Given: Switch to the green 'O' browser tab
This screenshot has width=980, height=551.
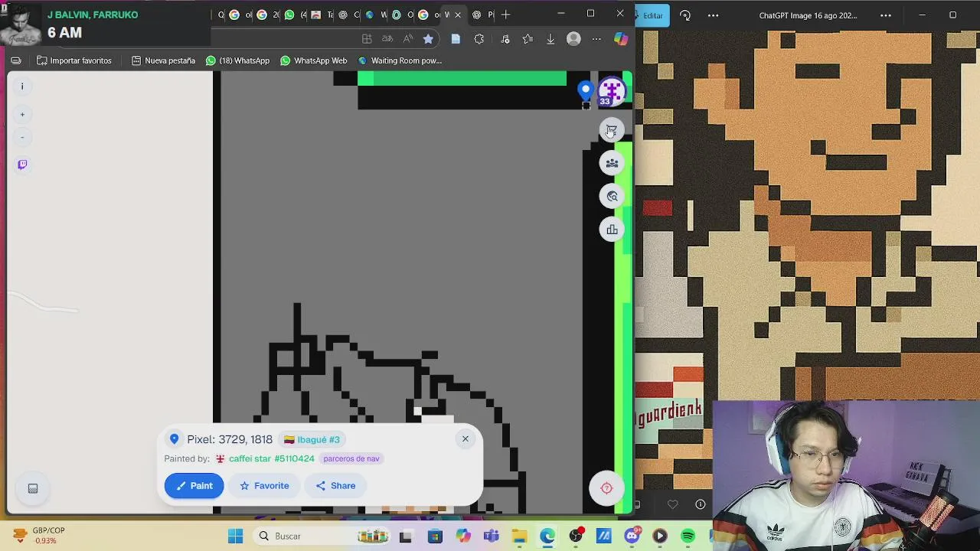Looking at the screenshot, I should (x=401, y=15).
